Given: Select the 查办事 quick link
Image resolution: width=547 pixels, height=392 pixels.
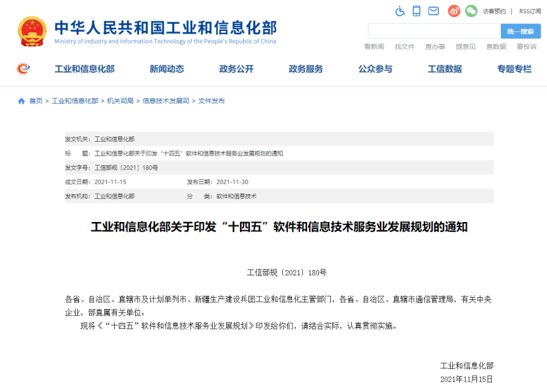Looking at the screenshot, I should [435, 47].
